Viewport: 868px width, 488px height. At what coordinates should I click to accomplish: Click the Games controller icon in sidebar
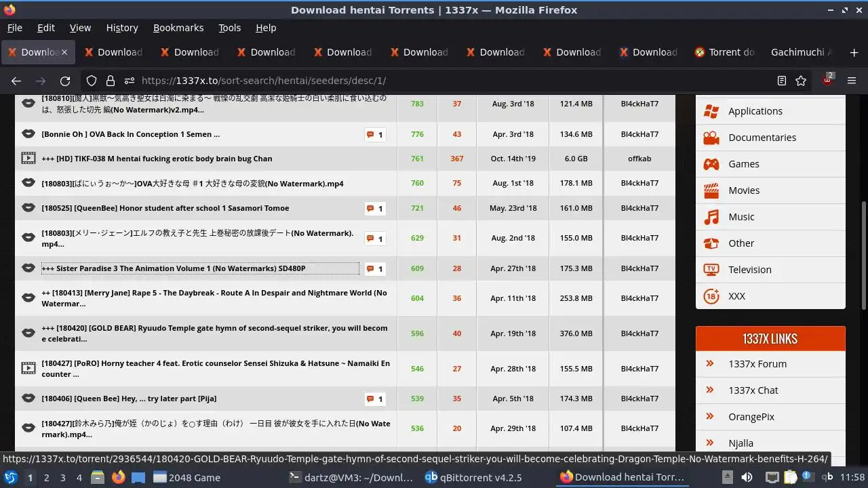point(711,164)
